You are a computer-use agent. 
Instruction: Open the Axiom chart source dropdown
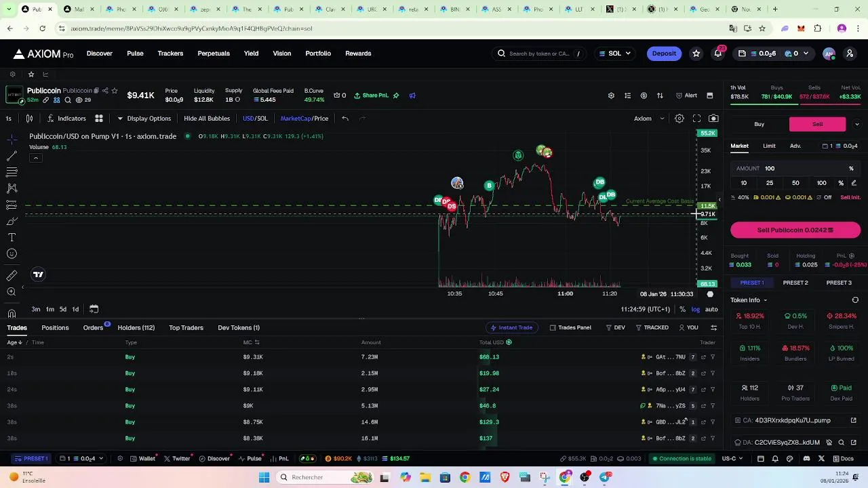(649, 119)
